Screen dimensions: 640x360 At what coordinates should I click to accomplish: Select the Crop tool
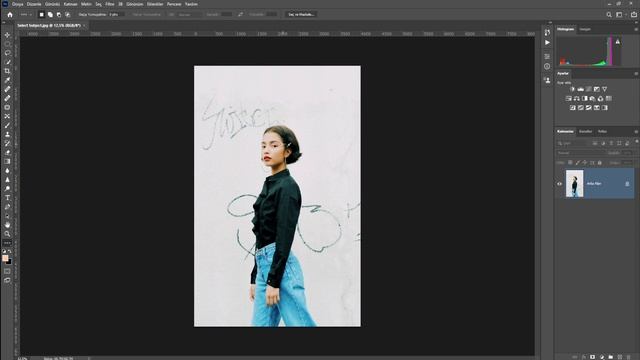(7, 71)
